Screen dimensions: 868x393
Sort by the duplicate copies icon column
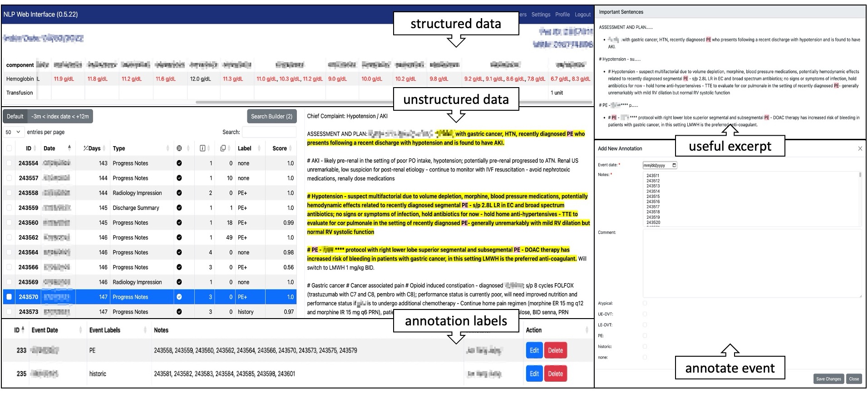pos(223,148)
